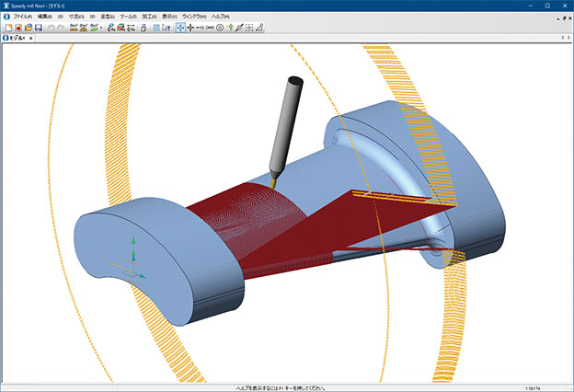Screen dimensions: 574x392
Task: Open the ファイル menu
Action: tap(22, 17)
